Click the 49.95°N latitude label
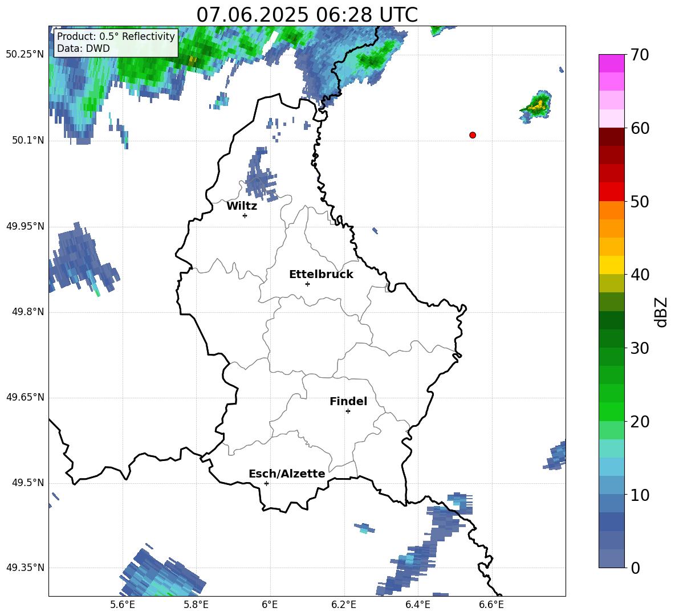The width and height of the screenshot is (675, 616). [x=25, y=226]
